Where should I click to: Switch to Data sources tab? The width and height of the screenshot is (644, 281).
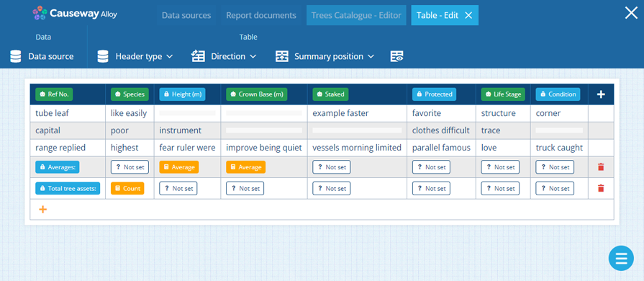click(186, 16)
